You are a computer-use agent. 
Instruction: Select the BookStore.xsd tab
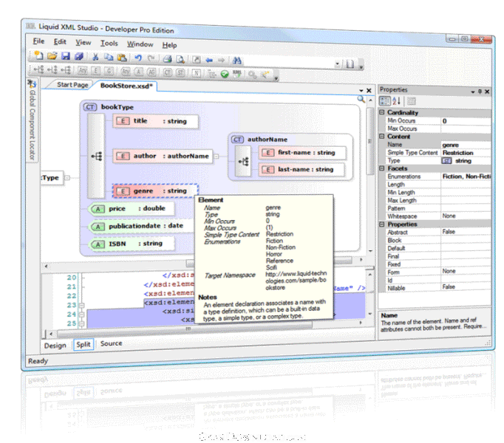tap(126, 86)
